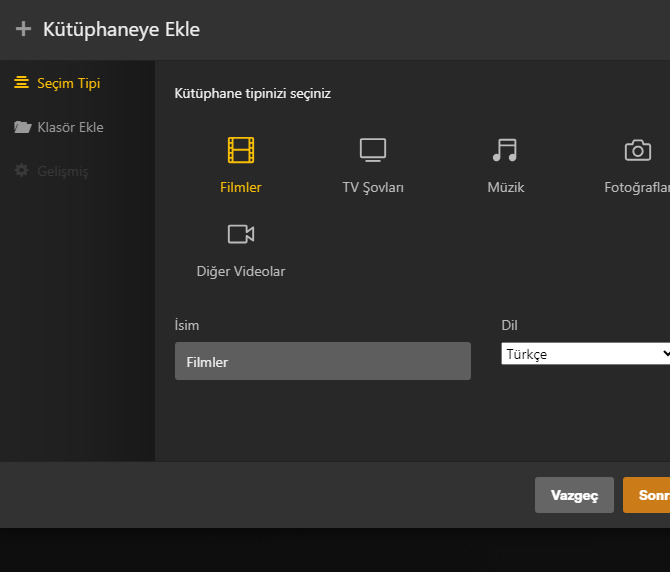Continue with the orange Sonraki button
Viewport: 670px width, 572px height.
tap(646, 495)
